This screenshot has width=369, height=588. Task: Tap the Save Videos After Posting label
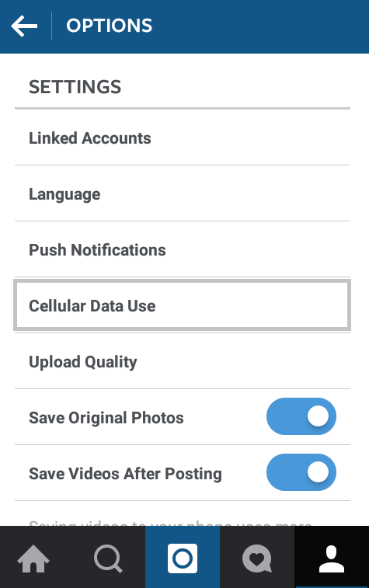coord(125,474)
